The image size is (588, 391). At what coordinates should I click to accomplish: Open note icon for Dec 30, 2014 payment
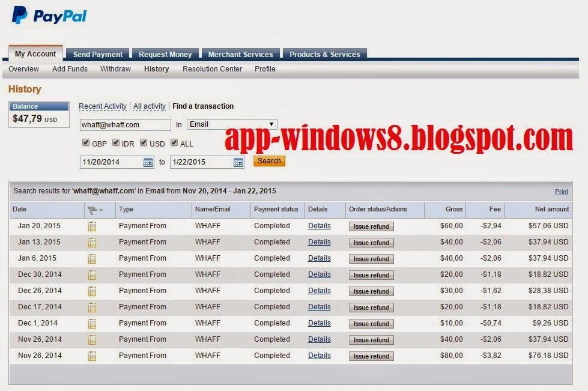(92, 275)
